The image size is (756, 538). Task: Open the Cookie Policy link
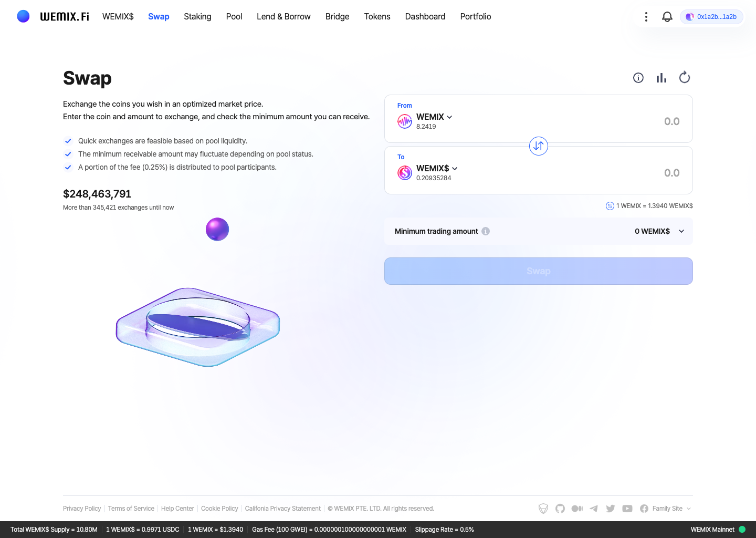click(x=219, y=509)
